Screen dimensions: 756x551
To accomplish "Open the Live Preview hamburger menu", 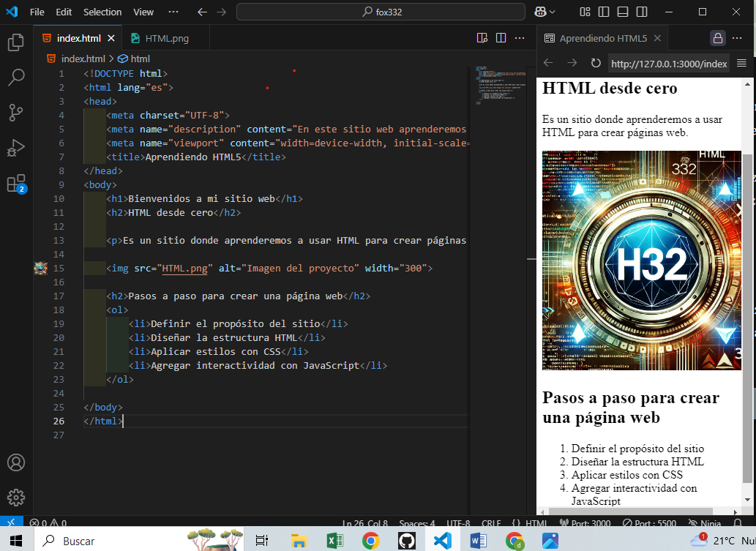I will tap(741, 63).
